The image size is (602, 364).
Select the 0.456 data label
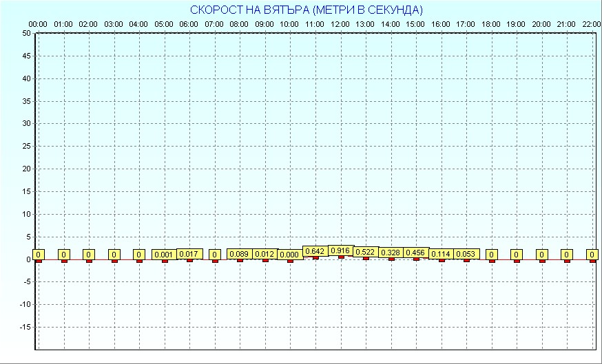pos(416,253)
